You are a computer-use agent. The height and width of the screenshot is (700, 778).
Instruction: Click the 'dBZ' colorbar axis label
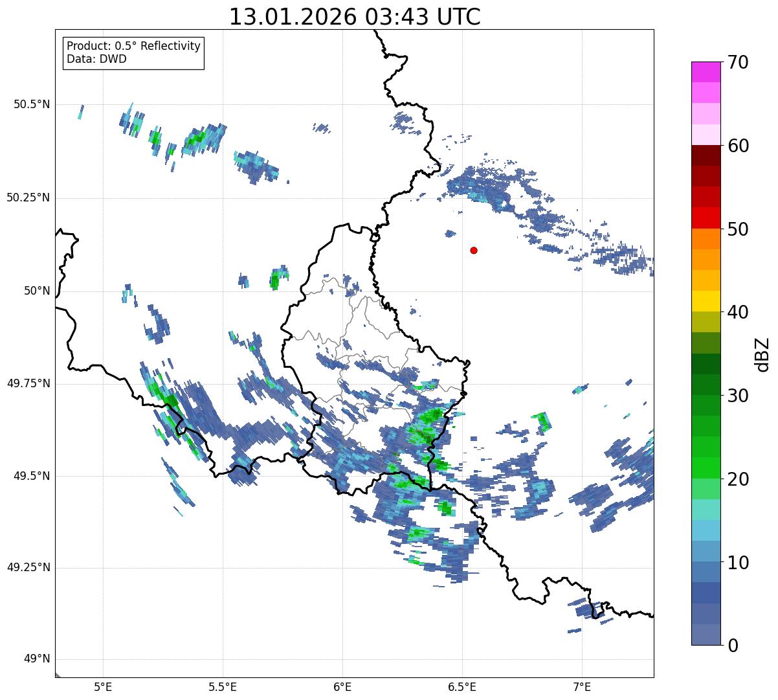tap(762, 354)
